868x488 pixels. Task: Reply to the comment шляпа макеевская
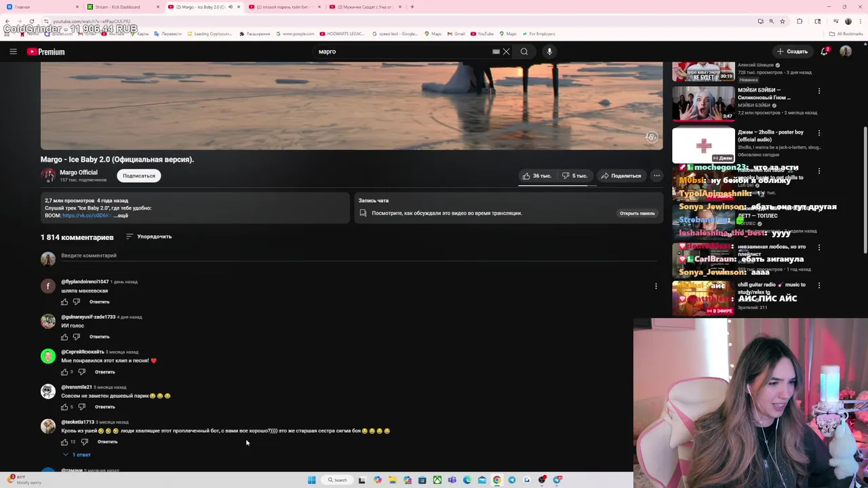click(x=99, y=302)
